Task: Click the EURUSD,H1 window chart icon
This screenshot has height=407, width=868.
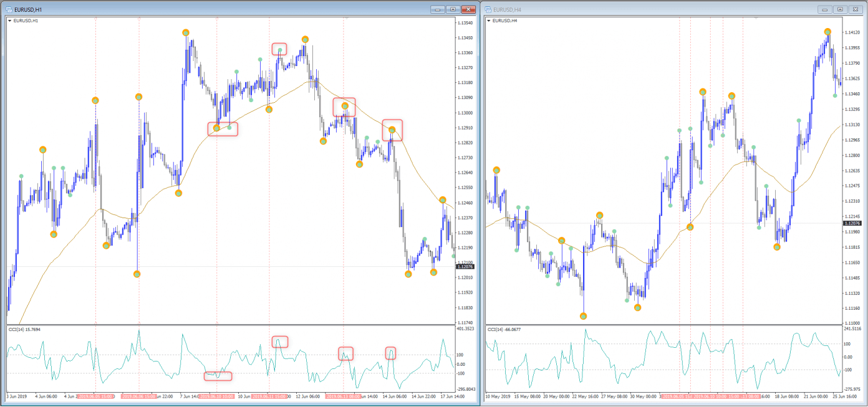Action: coord(9,9)
